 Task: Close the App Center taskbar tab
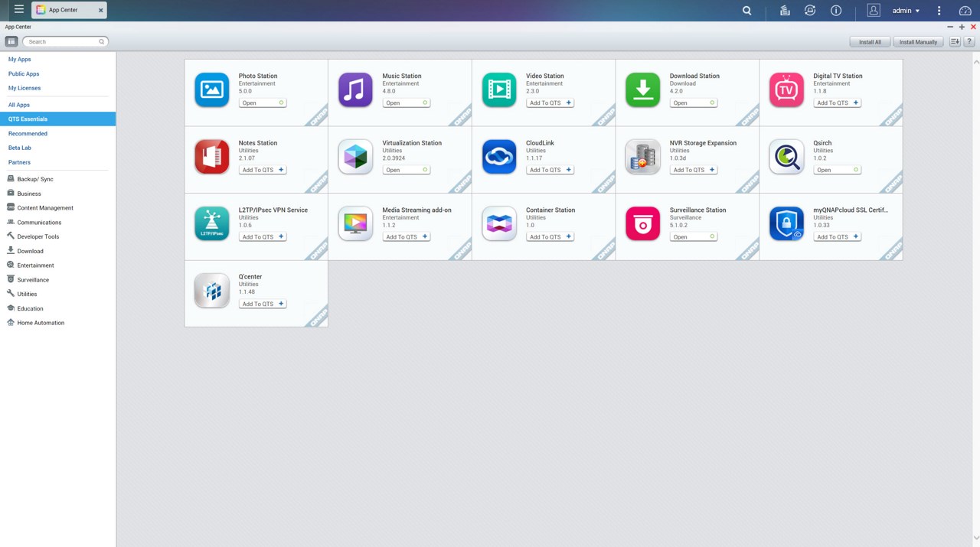(x=100, y=11)
